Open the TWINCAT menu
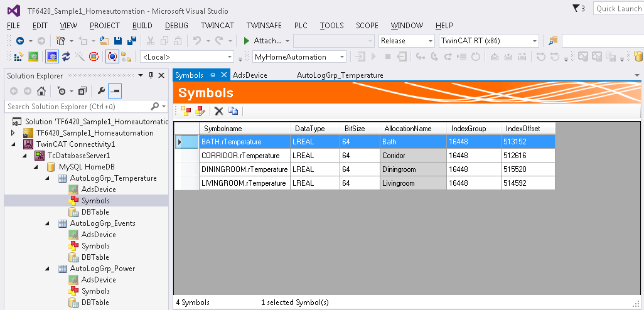The width and height of the screenshot is (644, 310). pos(217,26)
